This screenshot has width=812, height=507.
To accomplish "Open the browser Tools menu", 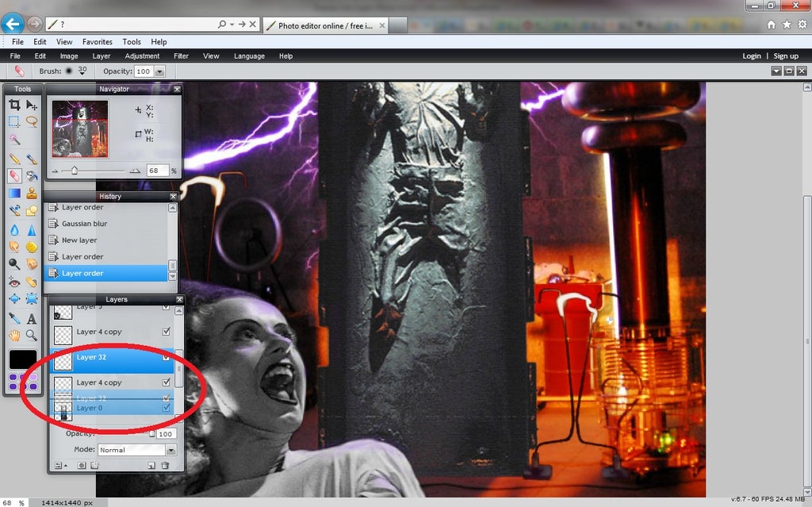I will pyautogui.click(x=132, y=42).
